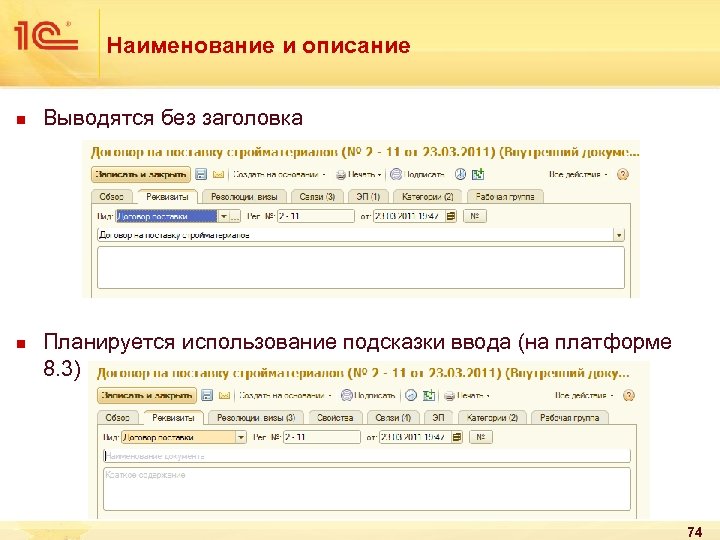The height and width of the screenshot is (540, 720).
Task: Expand the document name dropdown arrow in upper form
Action: 619,235
